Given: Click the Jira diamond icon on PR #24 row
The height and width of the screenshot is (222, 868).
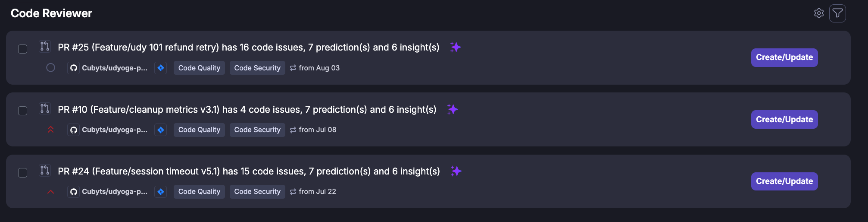Looking at the screenshot, I should (161, 191).
